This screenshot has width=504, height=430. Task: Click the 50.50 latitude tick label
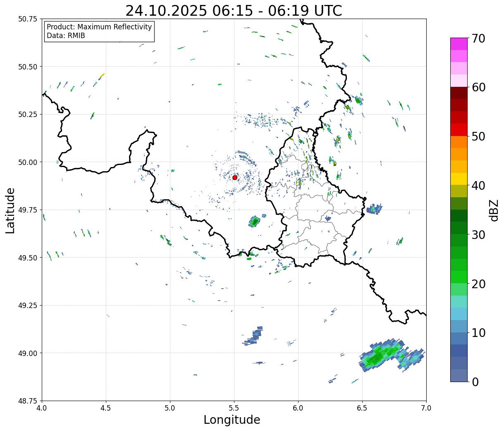coord(28,67)
